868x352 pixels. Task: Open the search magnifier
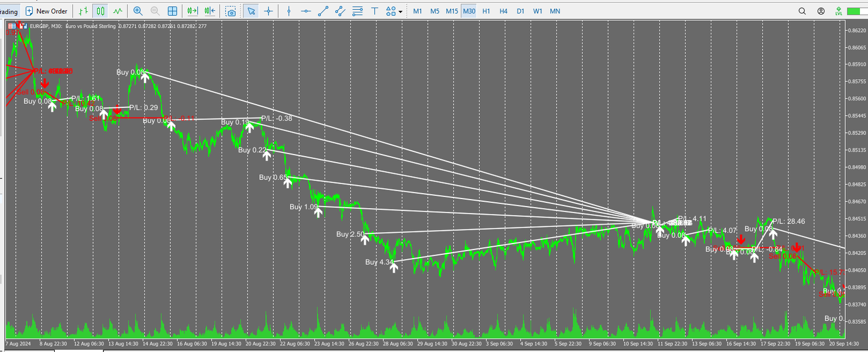click(802, 11)
